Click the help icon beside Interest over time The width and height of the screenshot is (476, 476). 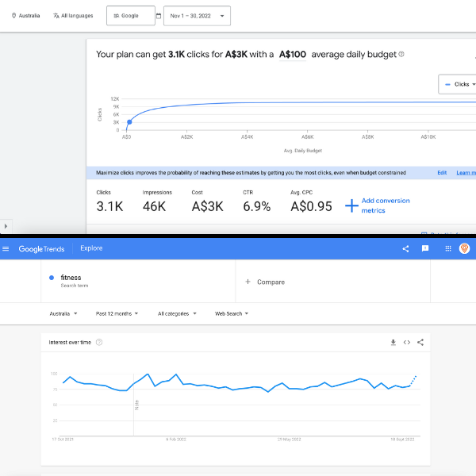(99, 342)
